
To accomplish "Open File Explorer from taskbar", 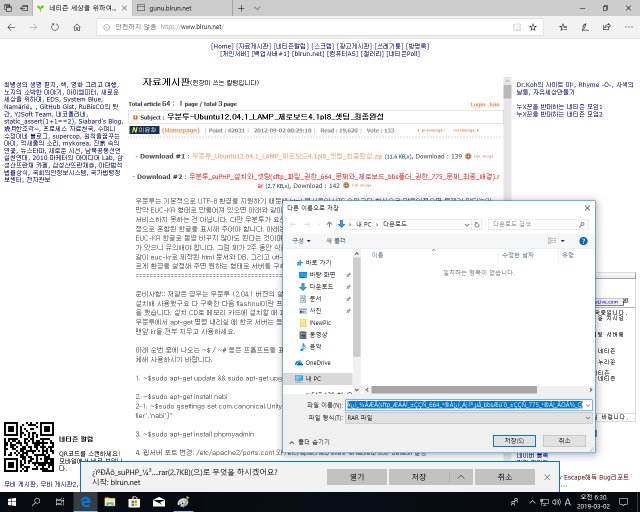I will pyautogui.click(x=110, y=502).
